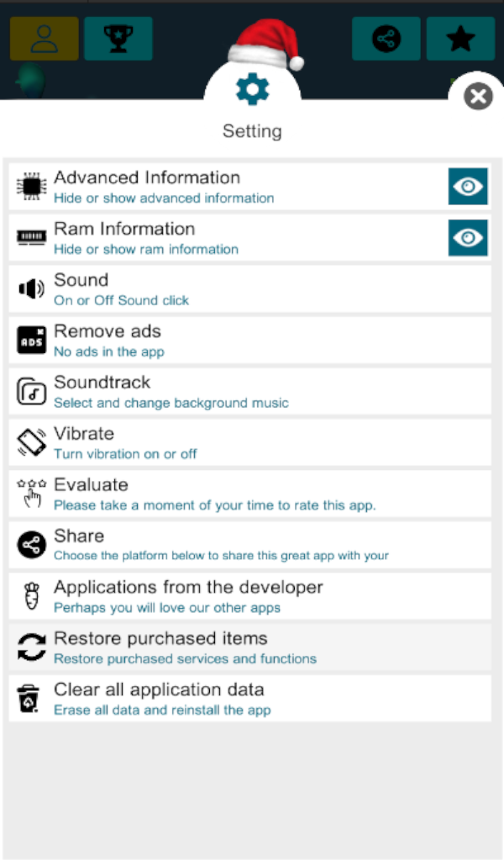Viewport: 504px width, 861px height.
Task: Open the Soundtrack music selection
Action: 249,392
